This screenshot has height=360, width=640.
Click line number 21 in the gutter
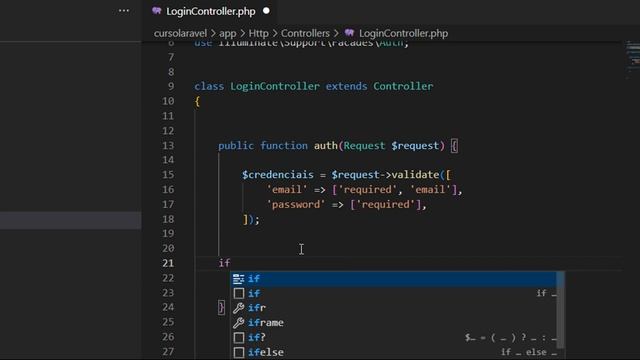click(168, 263)
